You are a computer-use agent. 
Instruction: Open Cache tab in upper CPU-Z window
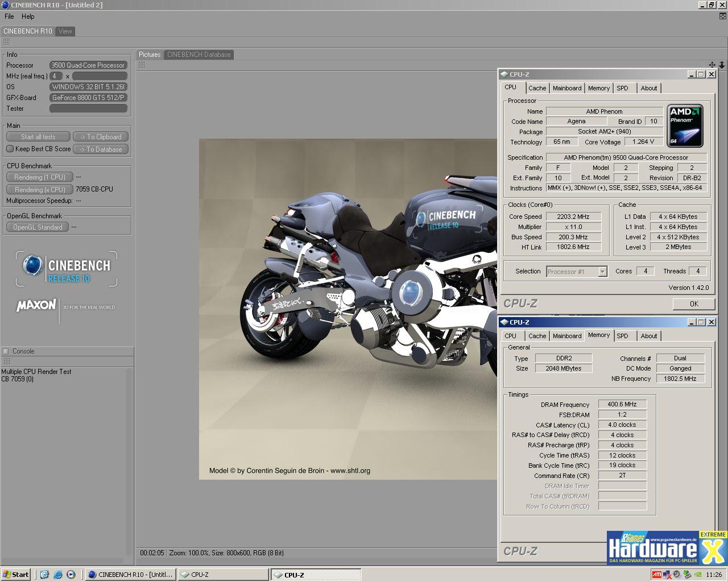pyautogui.click(x=537, y=88)
